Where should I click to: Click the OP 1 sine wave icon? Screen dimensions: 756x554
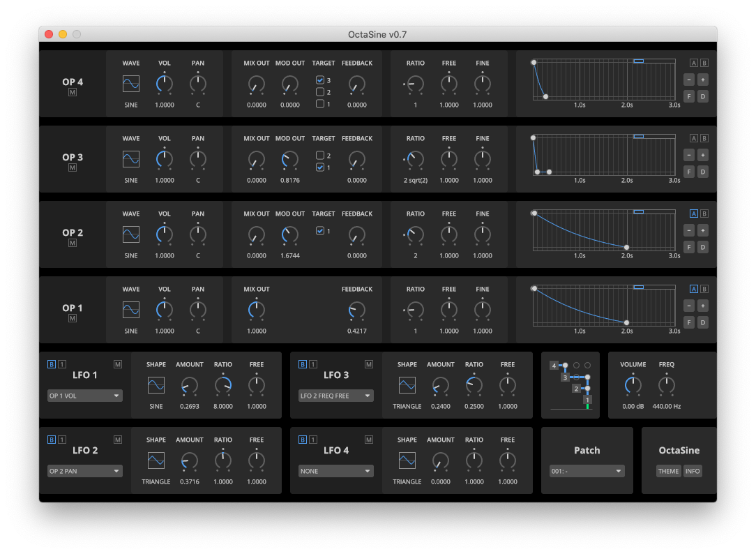tap(130, 310)
